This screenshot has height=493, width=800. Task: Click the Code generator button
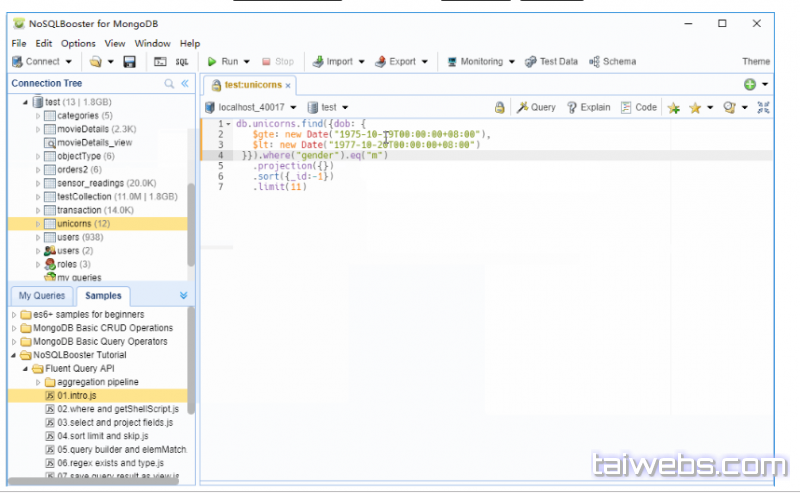(639, 107)
